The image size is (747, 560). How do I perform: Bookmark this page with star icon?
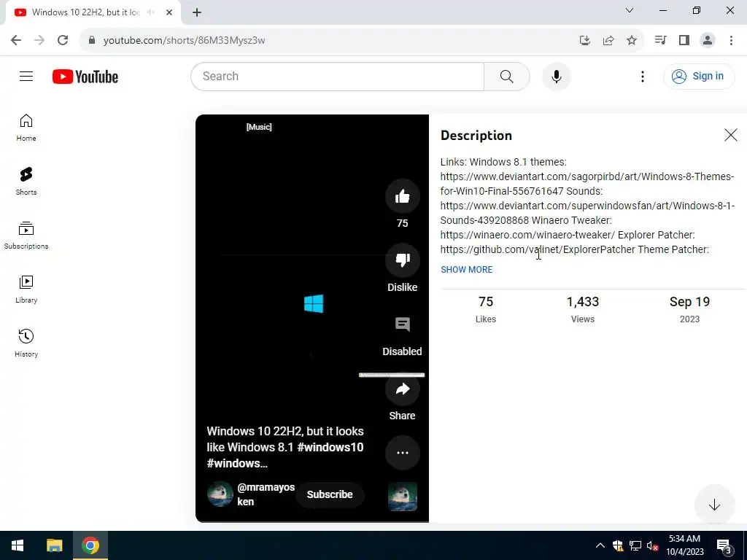click(x=631, y=40)
